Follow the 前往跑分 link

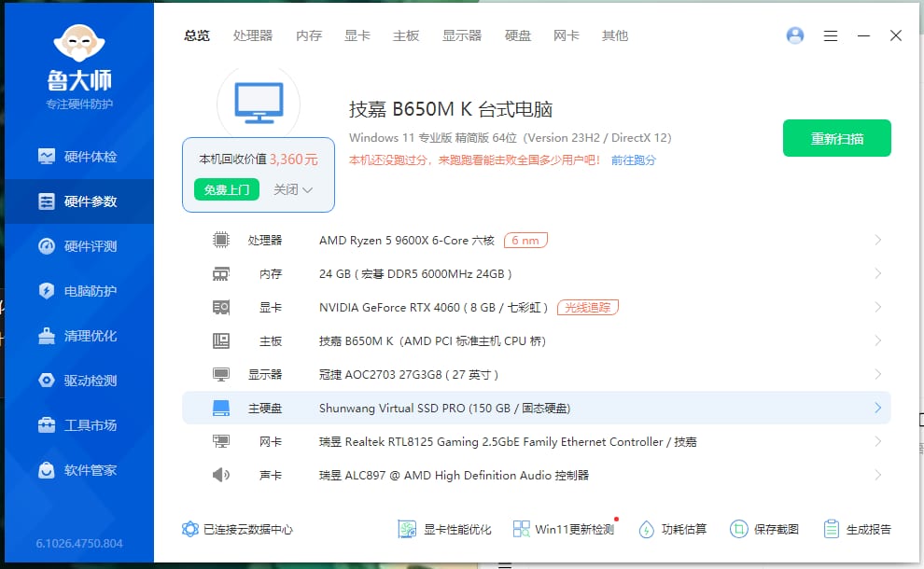634,160
